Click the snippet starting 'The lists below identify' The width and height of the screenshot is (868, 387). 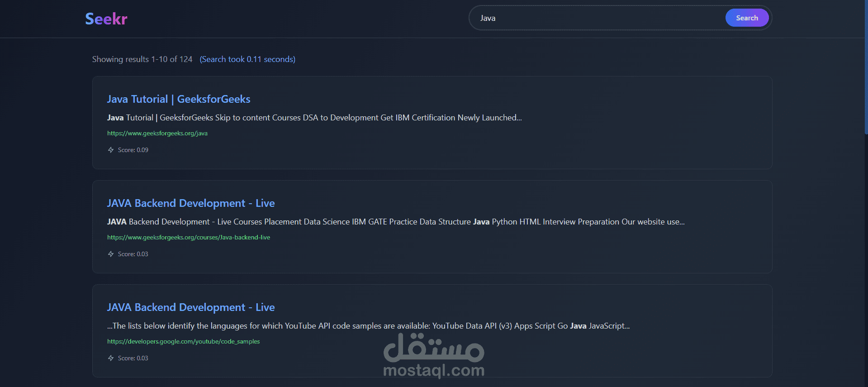tap(368, 326)
